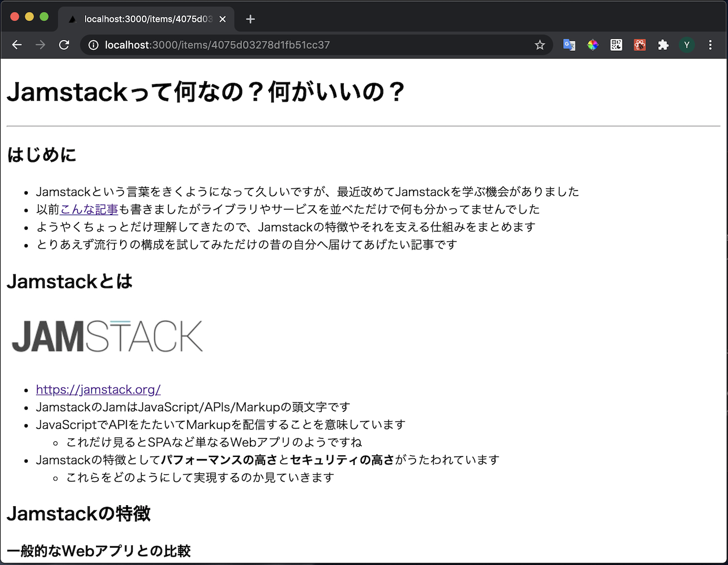
Task: Open the QR code extension
Action: click(616, 45)
